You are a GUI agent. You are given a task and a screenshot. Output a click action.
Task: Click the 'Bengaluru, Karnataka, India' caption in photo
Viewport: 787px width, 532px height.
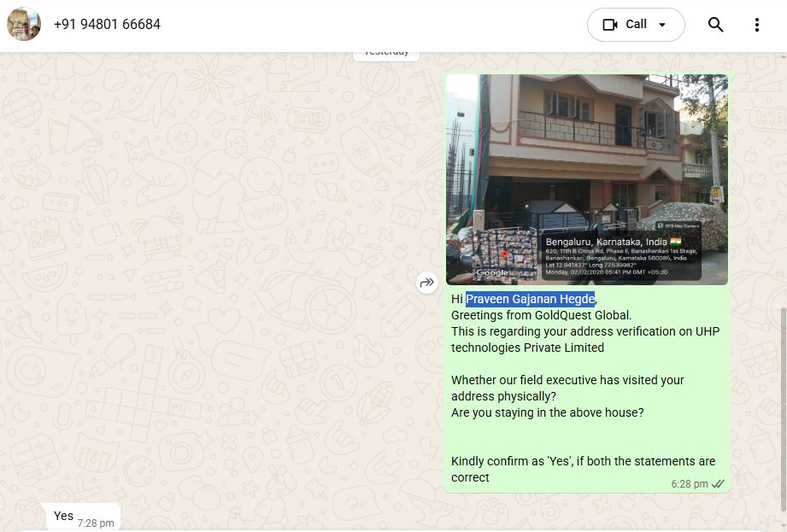614,242
